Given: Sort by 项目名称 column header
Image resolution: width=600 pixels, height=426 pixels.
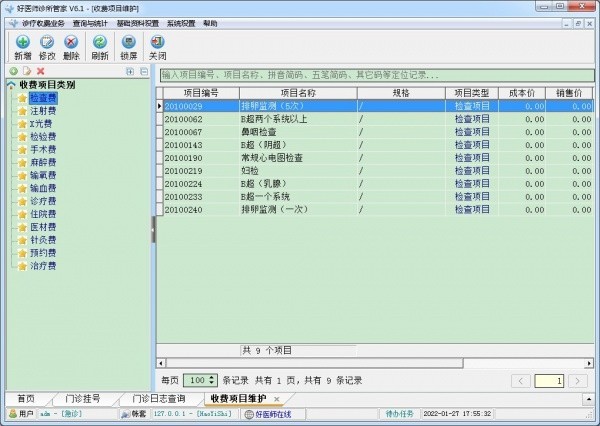Looking at the screenshot, I should [298, 93].
